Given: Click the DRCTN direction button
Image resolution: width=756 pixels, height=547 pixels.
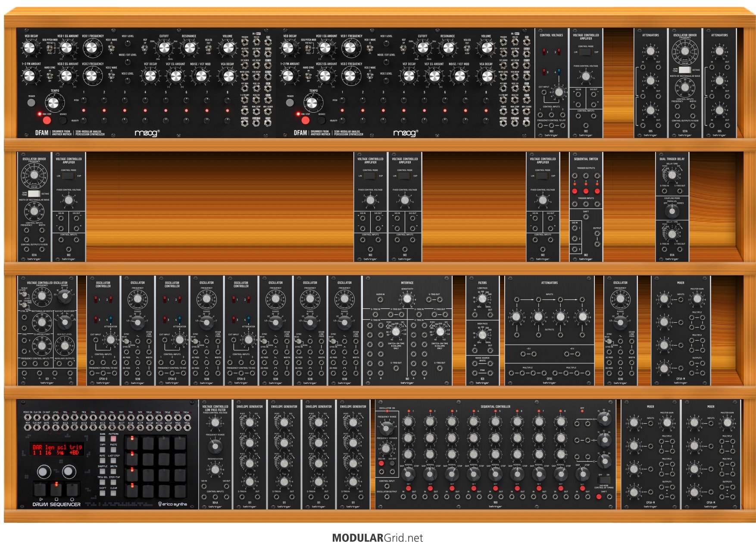Looking at the screenshot, I should coord(113,471).
